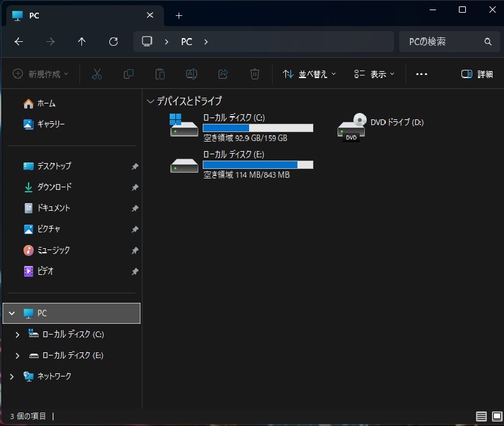Go back with the left arrow

point(18,42)
